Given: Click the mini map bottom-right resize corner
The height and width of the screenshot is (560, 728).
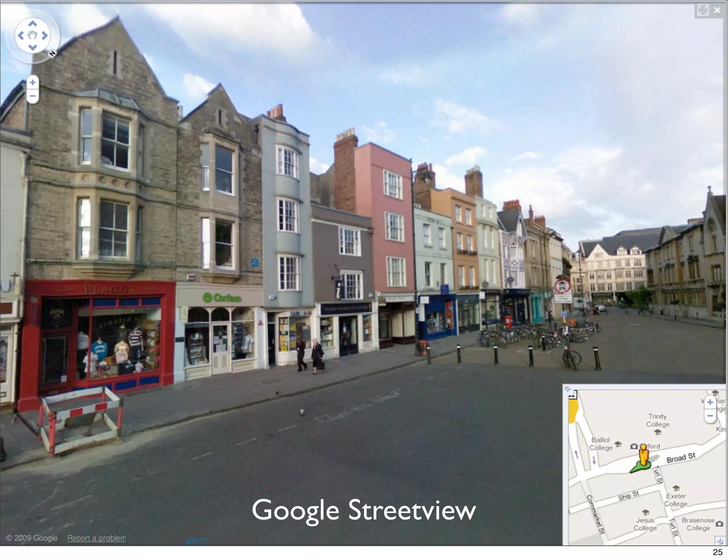Looking at the screenshot, I should [720, 541].
